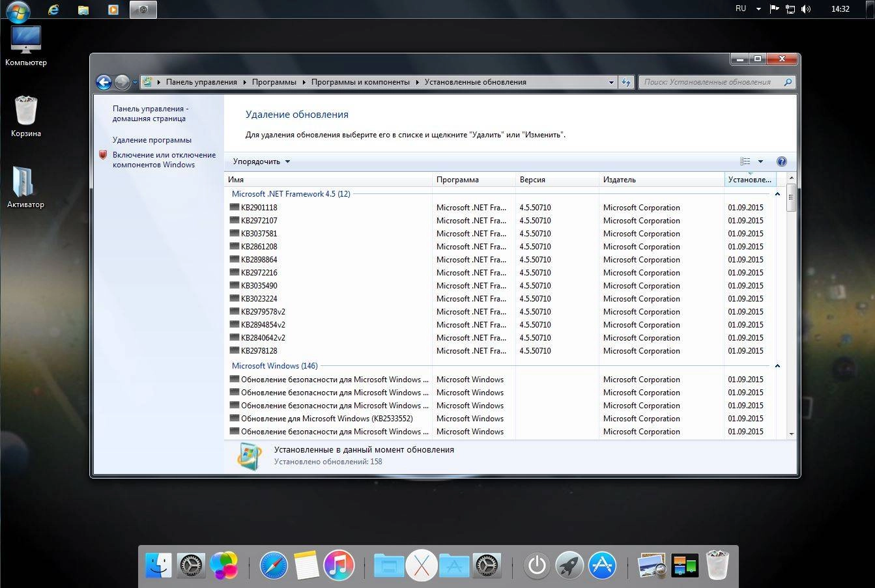
Task: Open Finder from the dock
Action: pyautogui.click(x=158, y=565)
